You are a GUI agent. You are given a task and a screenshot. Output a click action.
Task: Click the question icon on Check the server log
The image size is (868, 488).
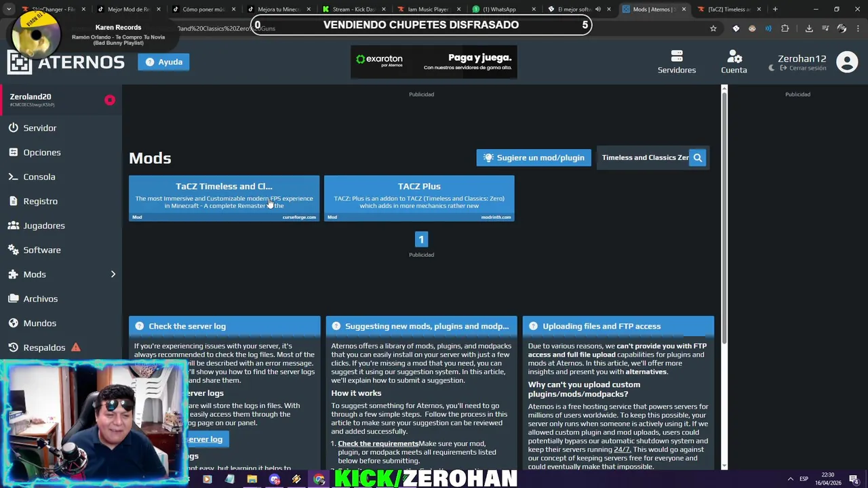[x=139, y=326]
